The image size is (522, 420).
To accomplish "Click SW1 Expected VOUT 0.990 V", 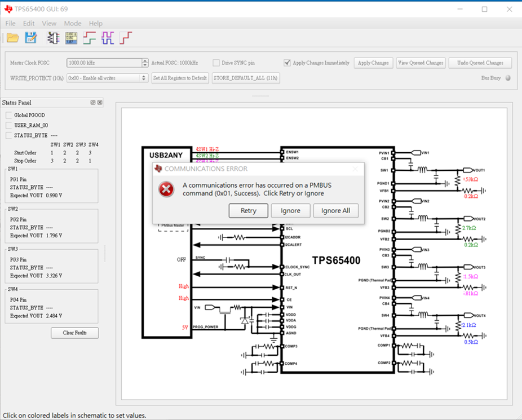I will coord(36,196).
